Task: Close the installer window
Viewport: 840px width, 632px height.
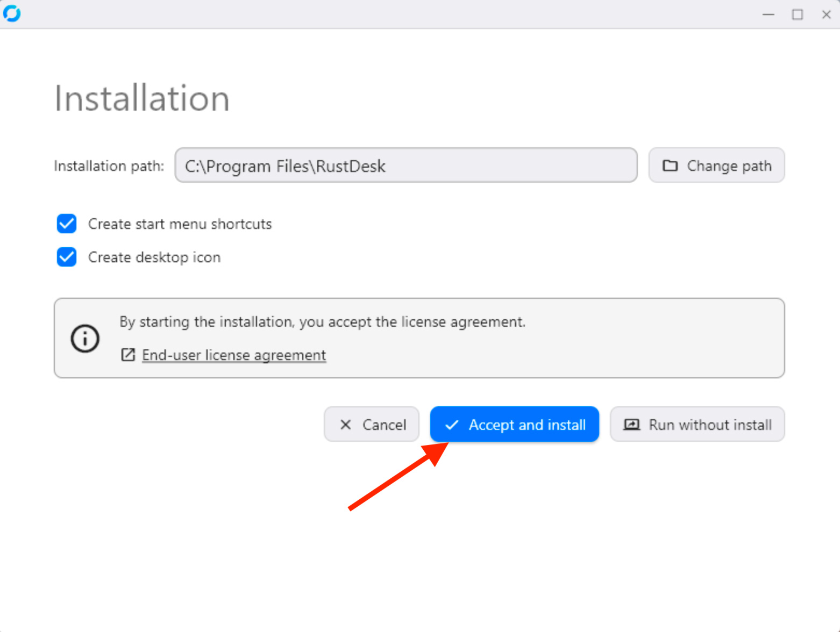Action: [826, 15]
